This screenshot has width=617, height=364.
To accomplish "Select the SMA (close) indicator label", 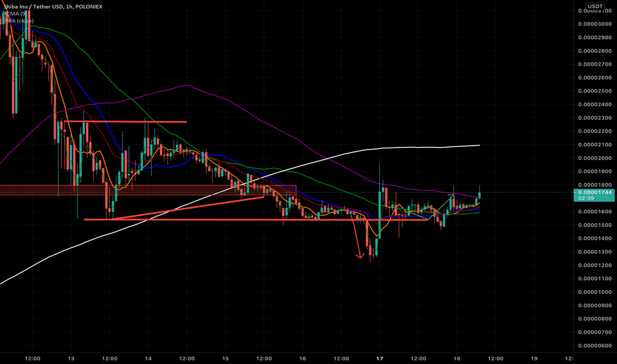I will pyautogui.click(x=18, y=21).
